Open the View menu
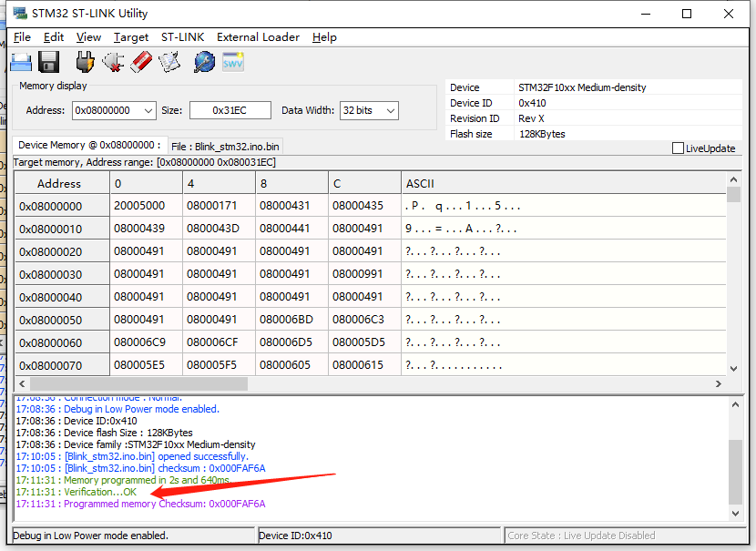This screenshot has width=756, height=551. (x=88, y=37)
